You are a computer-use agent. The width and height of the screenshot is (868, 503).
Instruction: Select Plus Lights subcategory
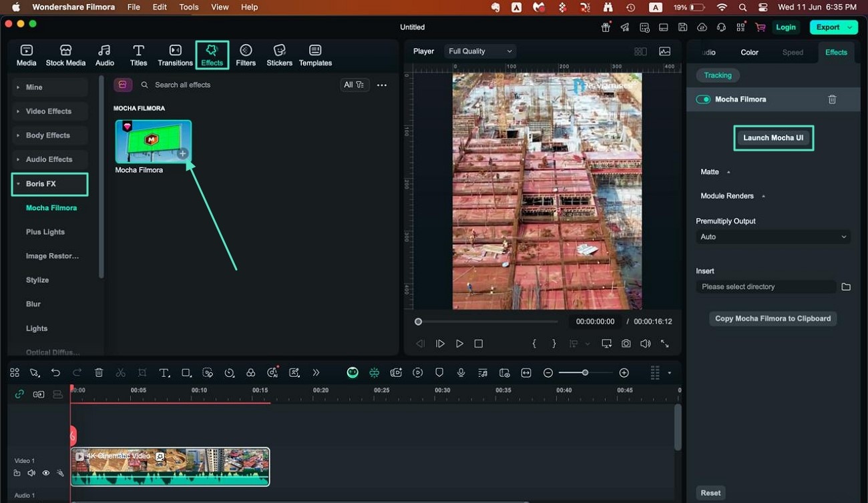click(45, 232)
